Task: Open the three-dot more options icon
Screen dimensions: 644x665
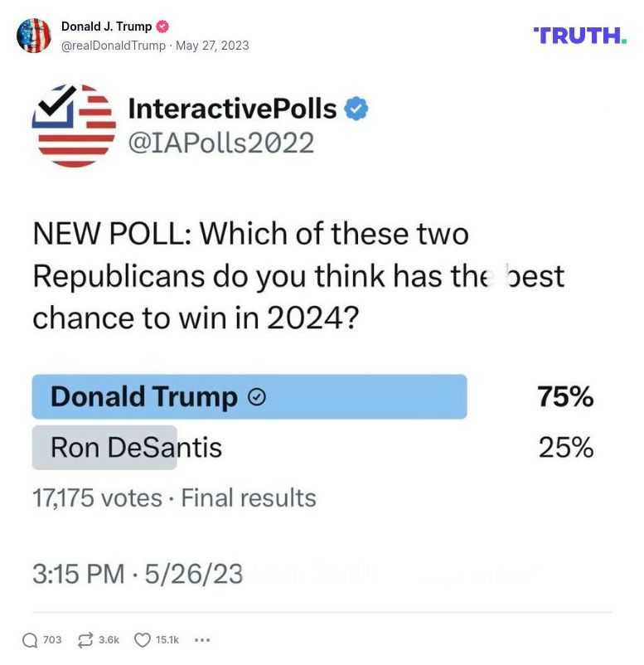Action: pos(201,639)
